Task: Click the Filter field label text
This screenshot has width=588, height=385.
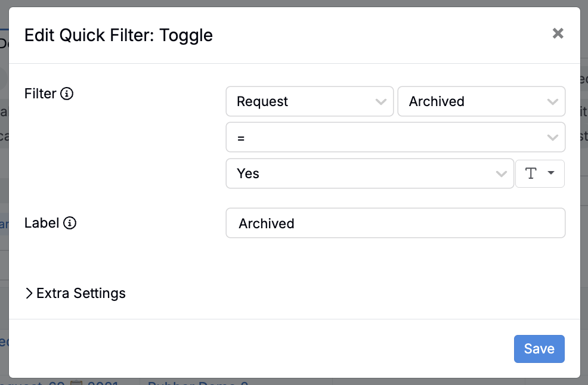Action: (40, 94)
